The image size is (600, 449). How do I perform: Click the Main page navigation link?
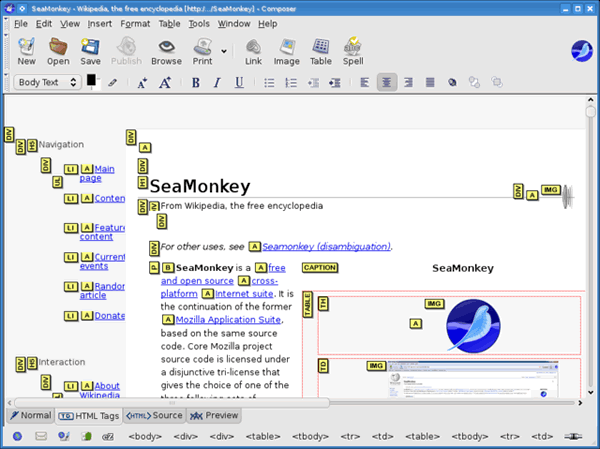pos(97,173)
